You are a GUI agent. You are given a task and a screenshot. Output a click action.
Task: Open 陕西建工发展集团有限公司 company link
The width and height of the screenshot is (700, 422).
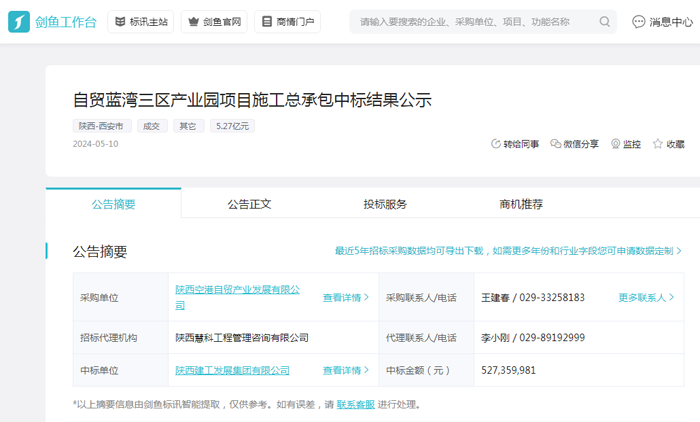(232, 370)
